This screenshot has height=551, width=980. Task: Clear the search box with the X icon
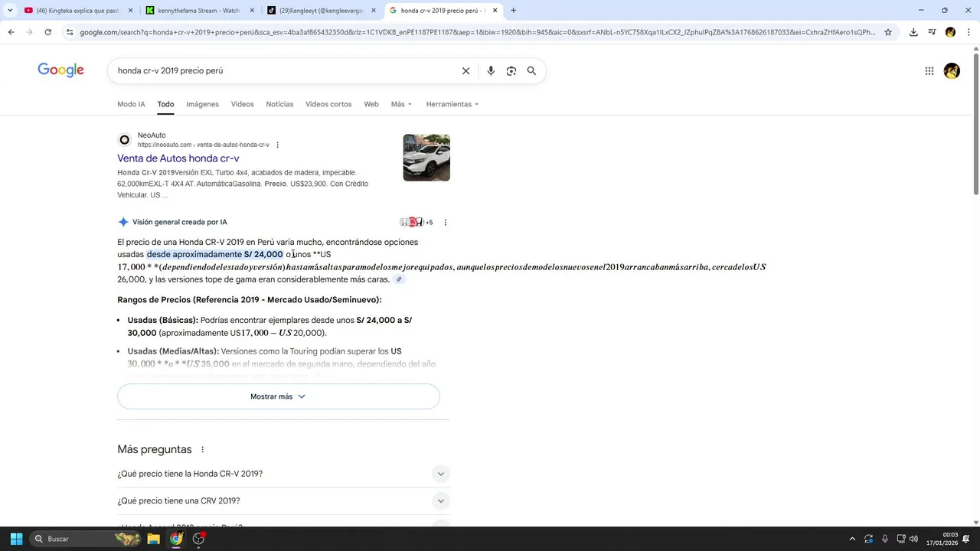[x=465, y=70]
